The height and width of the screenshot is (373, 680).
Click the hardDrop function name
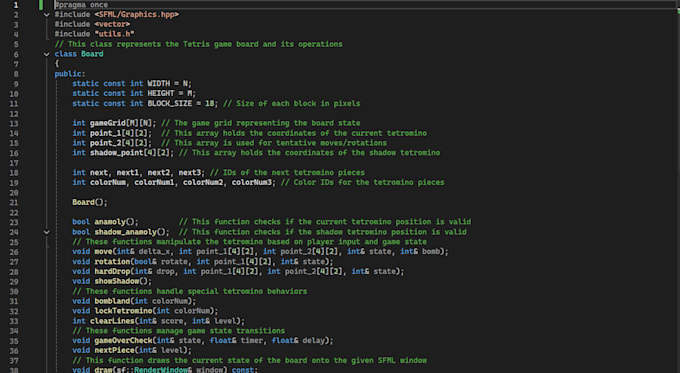pos(112,272)
